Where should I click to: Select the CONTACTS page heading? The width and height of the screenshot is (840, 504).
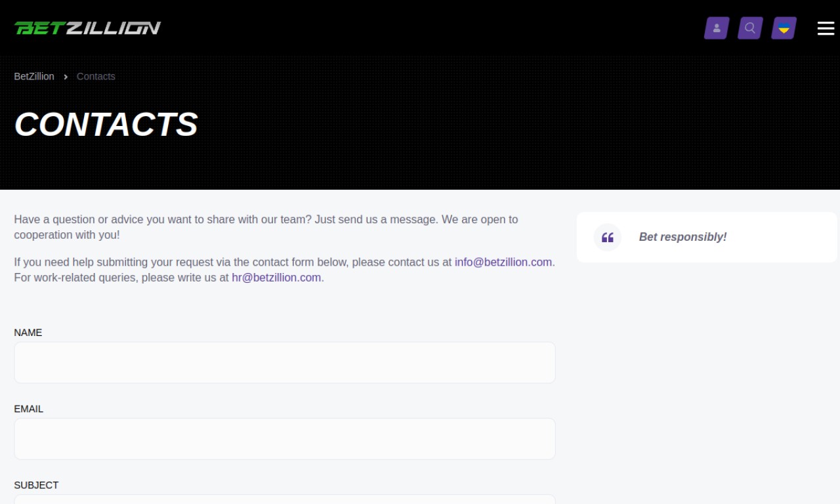pos(106,124)
